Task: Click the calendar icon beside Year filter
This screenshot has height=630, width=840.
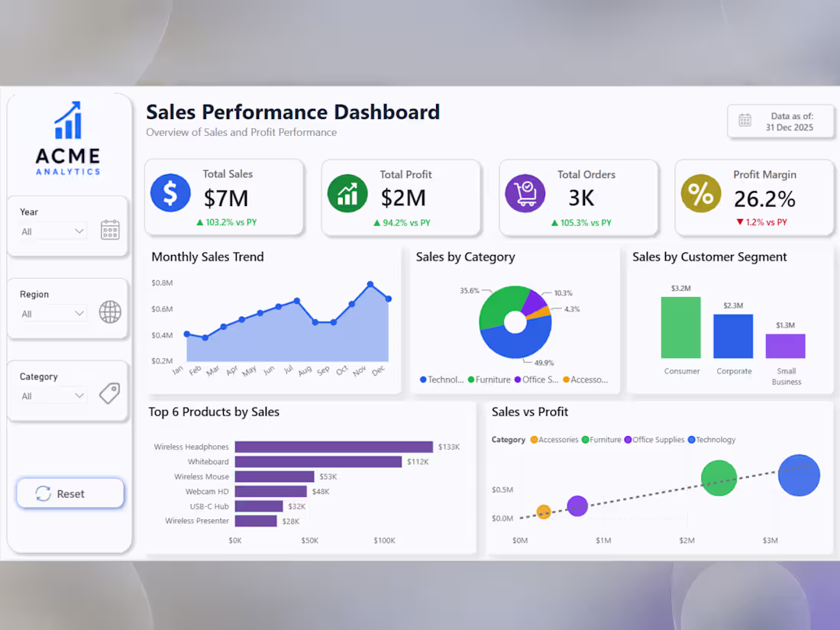Action: click(x=111, y=230)
